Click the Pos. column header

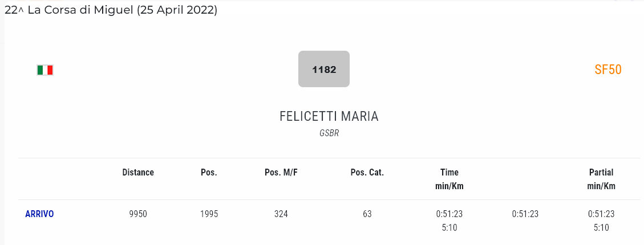[x=209, y=172]
